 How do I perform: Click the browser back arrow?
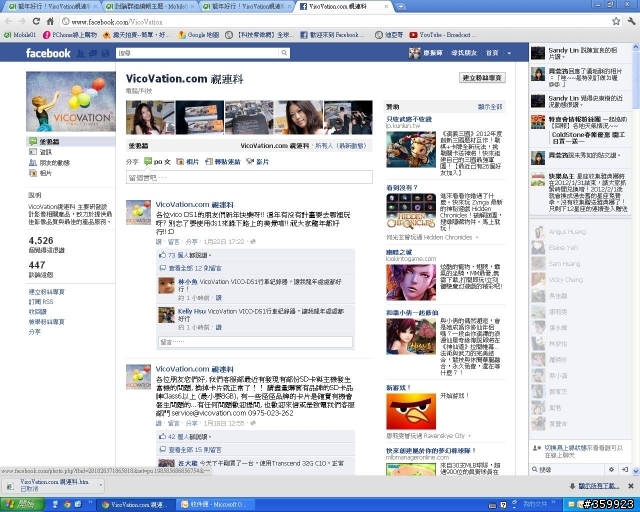click(x=8, y=21)
